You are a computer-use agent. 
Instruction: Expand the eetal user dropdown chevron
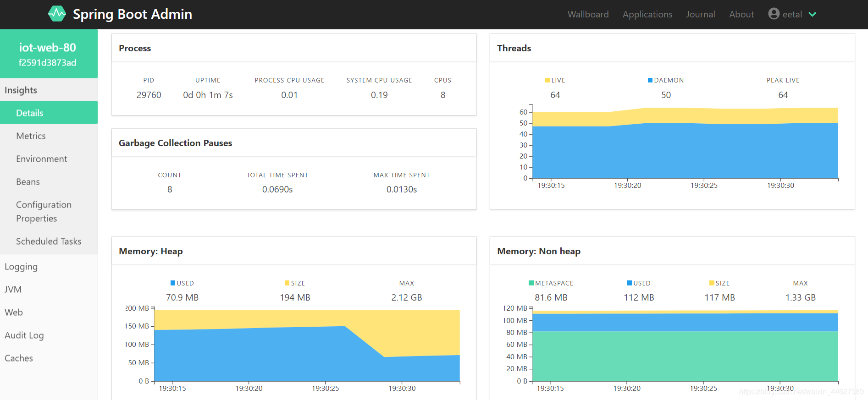[812, 14]
